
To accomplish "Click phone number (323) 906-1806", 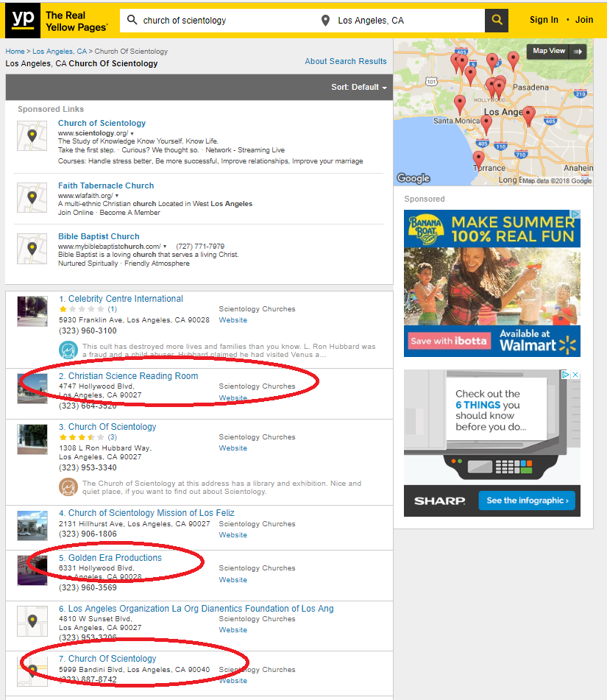I will 88,534.
